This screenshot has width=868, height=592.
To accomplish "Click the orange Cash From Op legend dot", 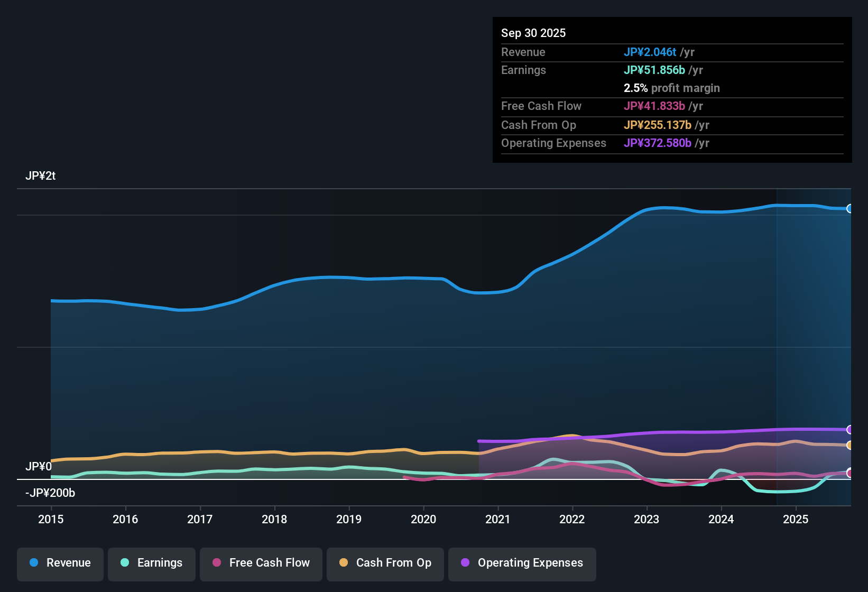I will point(344,562).
